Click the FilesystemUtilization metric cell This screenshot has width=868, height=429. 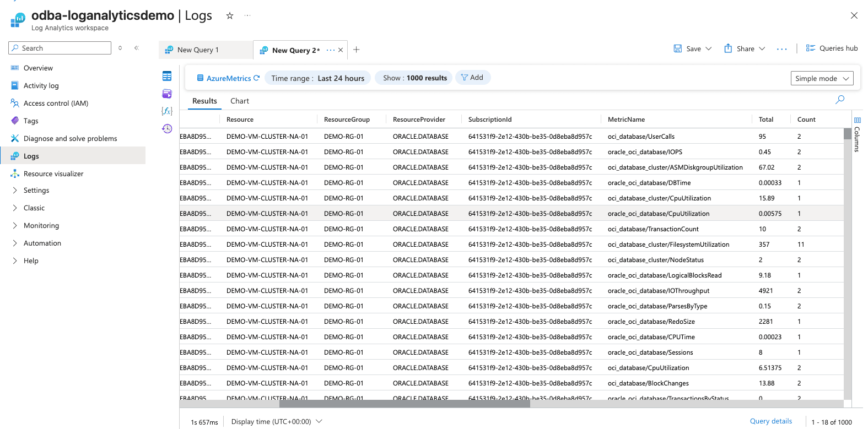tap(668, 245)
